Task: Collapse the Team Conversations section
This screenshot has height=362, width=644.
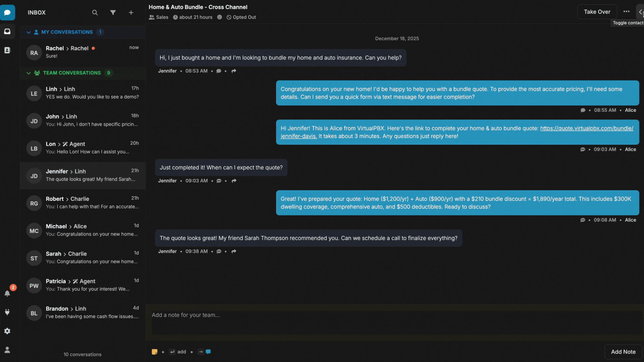Action: point(29,73)
